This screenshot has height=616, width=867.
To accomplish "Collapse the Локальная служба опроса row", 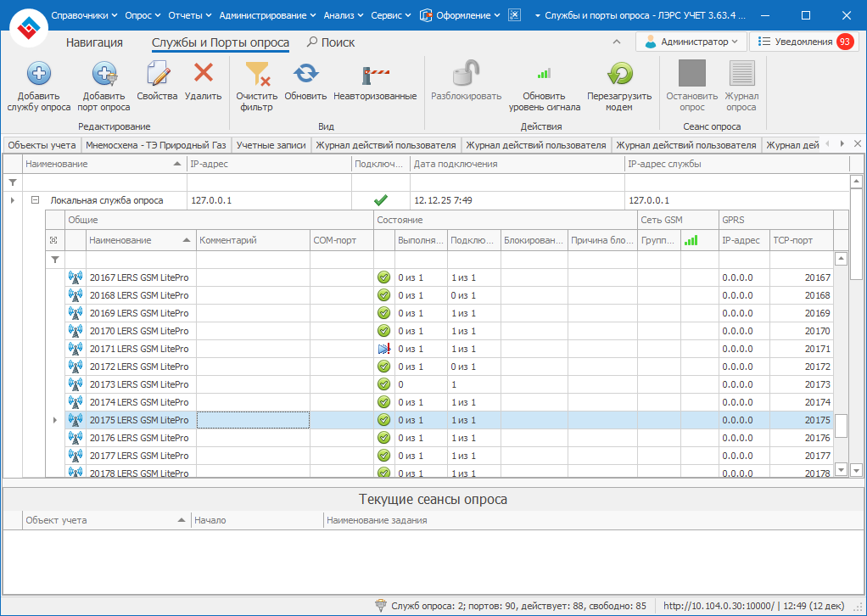I will tap(36, 201).
